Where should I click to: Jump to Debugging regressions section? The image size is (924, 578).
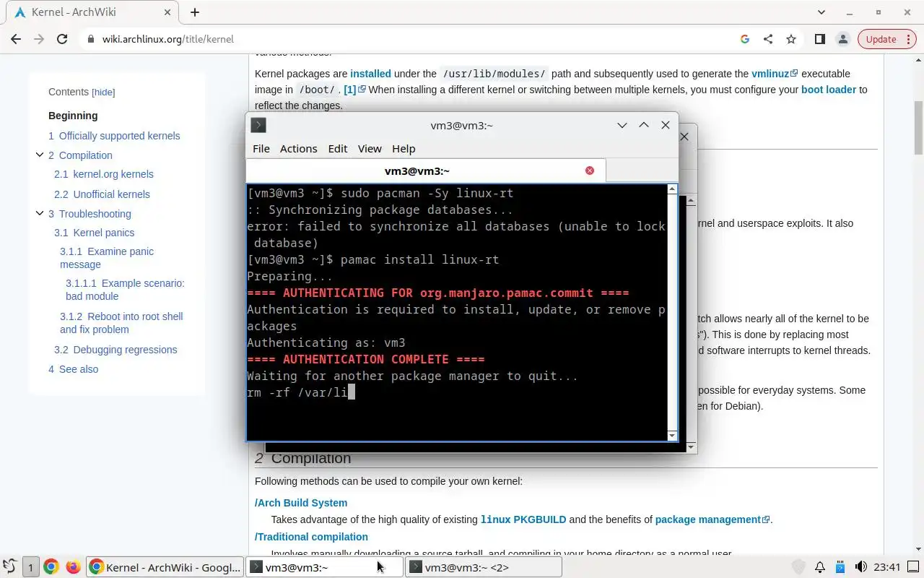[115, 350]
